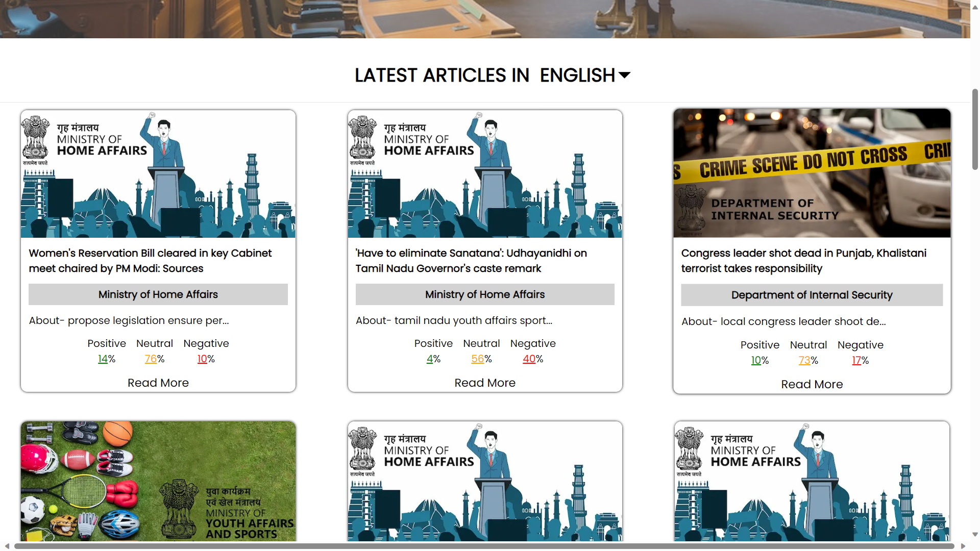Click the vertical scrollbar thumb

[975, 130]
